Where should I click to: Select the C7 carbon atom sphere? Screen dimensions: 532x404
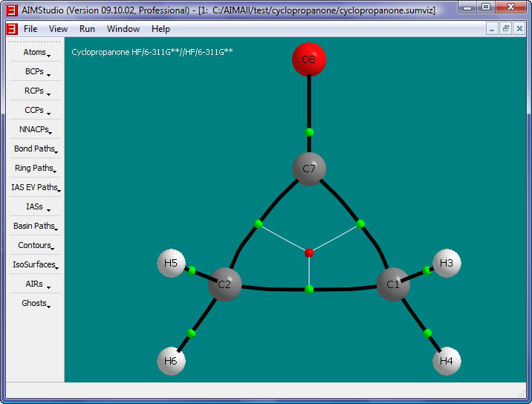pyautogui.click(x=309, y=169)
